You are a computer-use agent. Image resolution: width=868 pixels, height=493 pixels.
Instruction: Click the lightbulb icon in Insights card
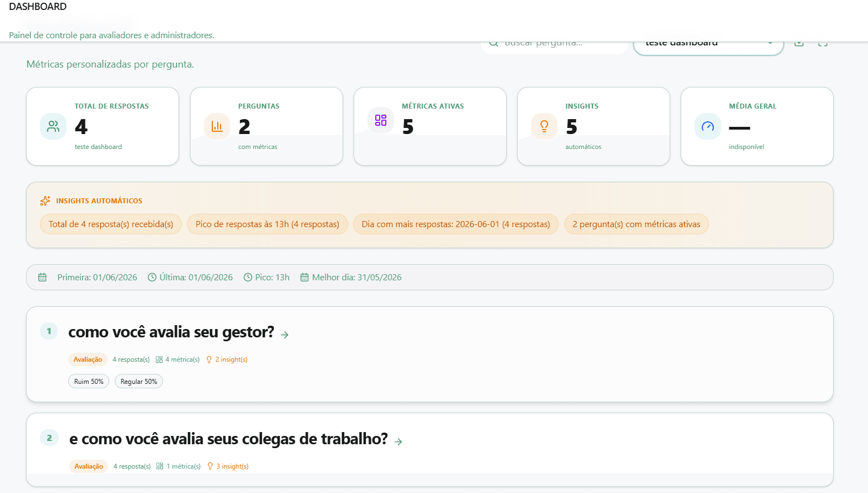click(x=544, y=126)
